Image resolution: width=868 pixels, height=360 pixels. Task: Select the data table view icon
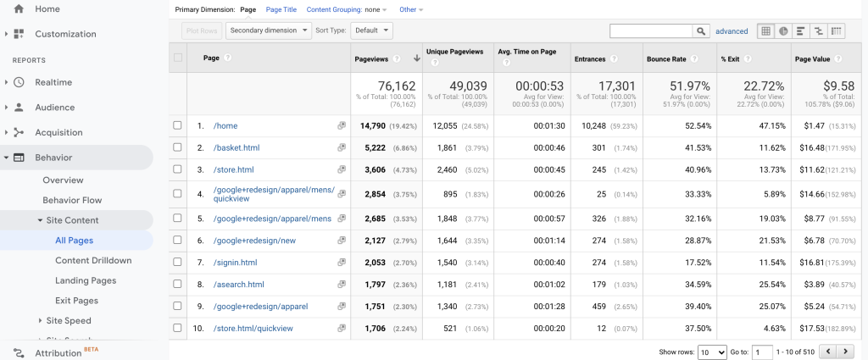(x=765, y=31)
